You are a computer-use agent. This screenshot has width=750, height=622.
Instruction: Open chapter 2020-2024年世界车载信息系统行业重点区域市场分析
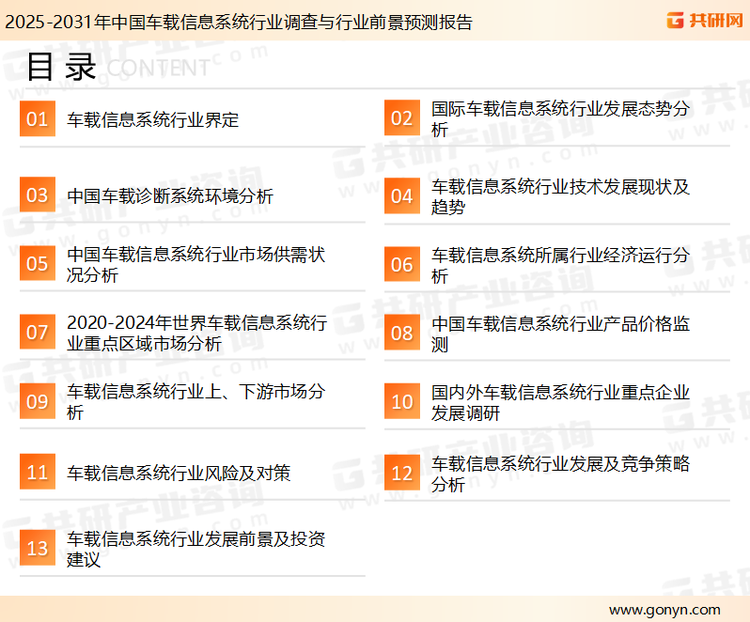[x=197, y=333]
